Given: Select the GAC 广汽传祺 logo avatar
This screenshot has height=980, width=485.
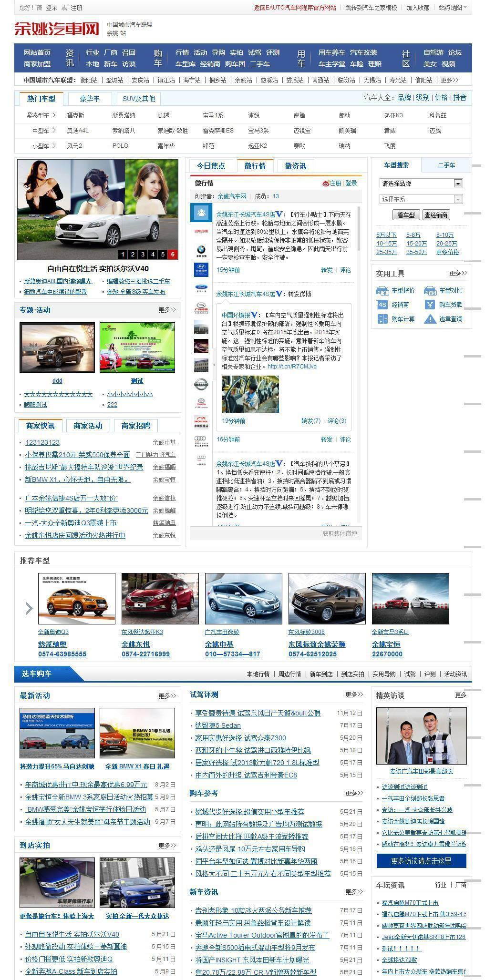Looking at the screenshot, I should point(201,307).
